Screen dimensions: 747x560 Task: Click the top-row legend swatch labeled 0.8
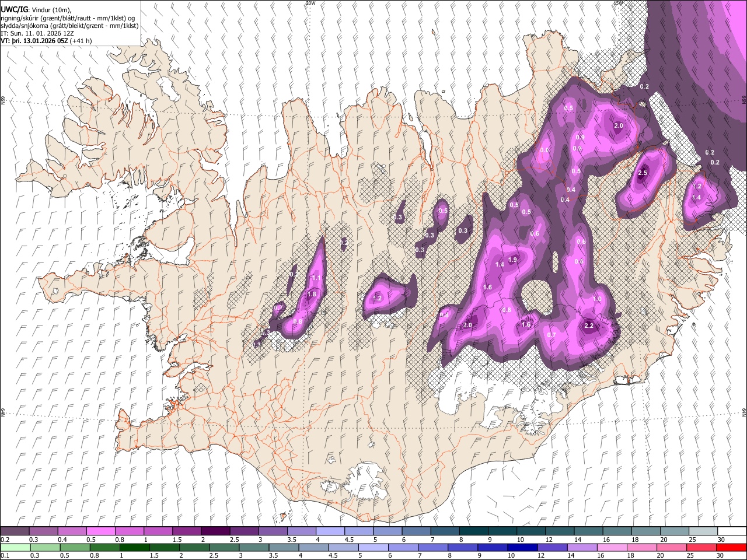coord(129,531)
